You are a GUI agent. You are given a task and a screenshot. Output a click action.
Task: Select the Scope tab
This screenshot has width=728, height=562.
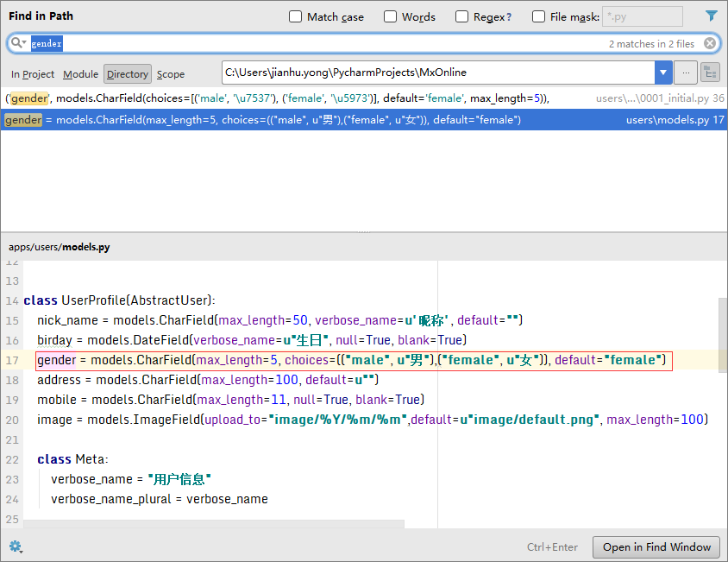(171, 74)
